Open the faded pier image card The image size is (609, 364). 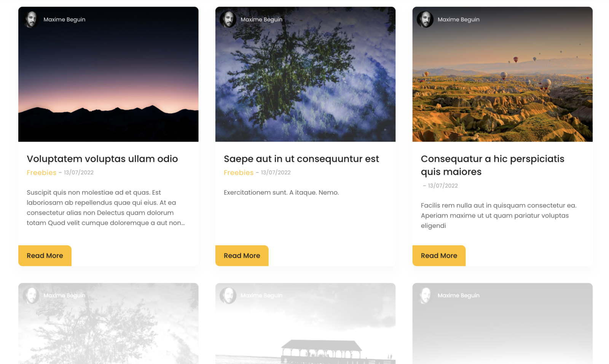305,323
